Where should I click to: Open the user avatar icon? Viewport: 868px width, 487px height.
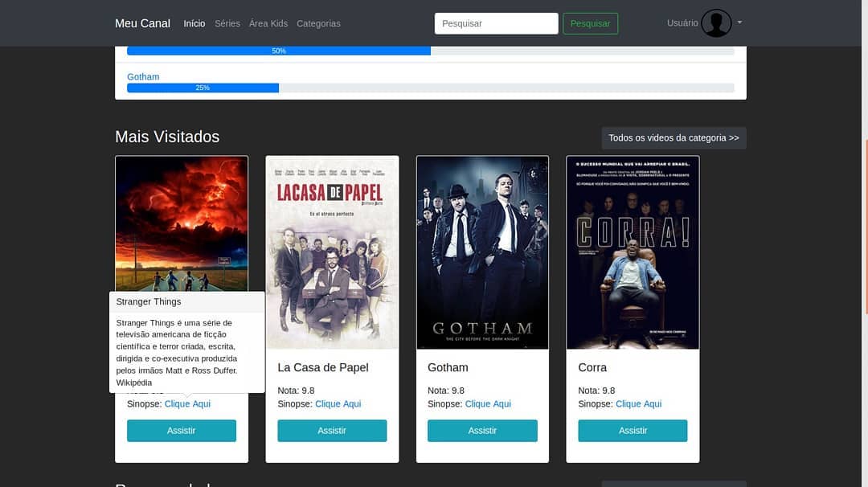[716, 23]
